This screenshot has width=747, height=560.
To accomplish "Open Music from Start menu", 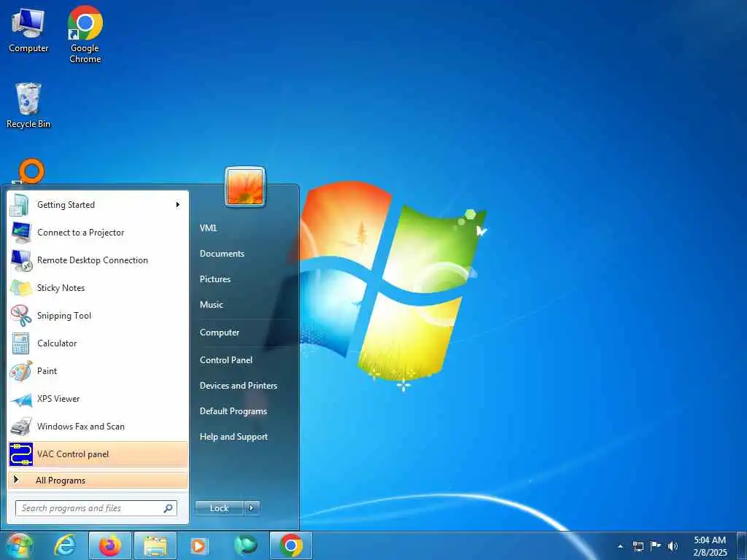I will (211, 305).
